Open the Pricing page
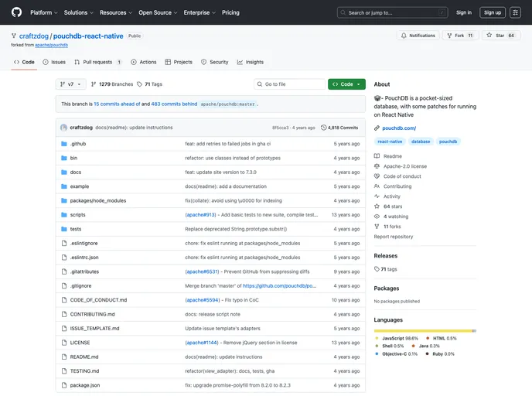The width and height of the screenshot is (532, 396). [230, 12]
